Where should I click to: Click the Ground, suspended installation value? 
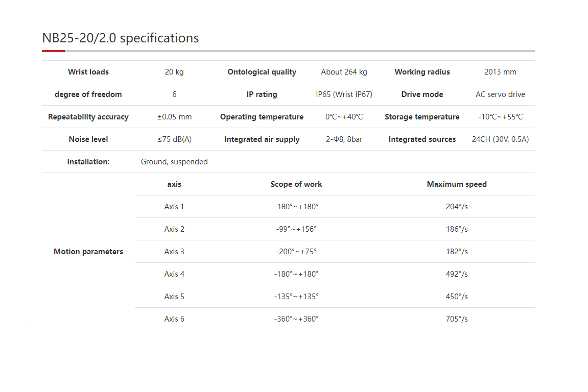pyautogui.click(x=174, y=162)
